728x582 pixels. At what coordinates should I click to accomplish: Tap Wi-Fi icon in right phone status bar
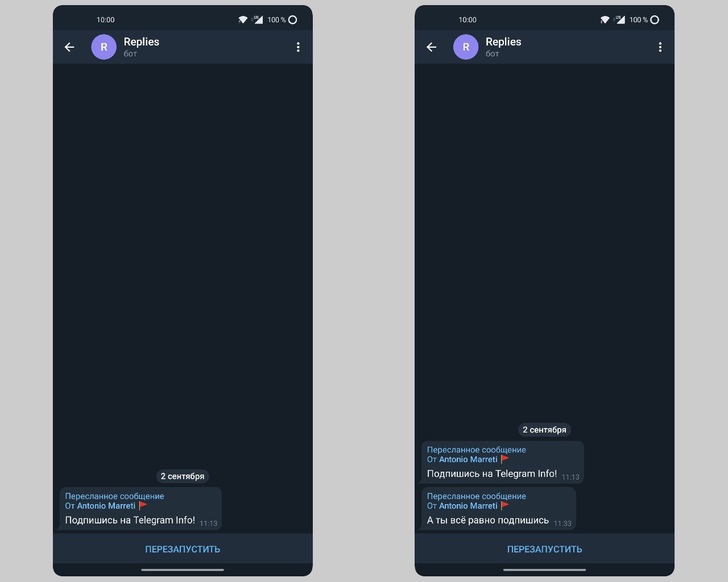point(605,20)
